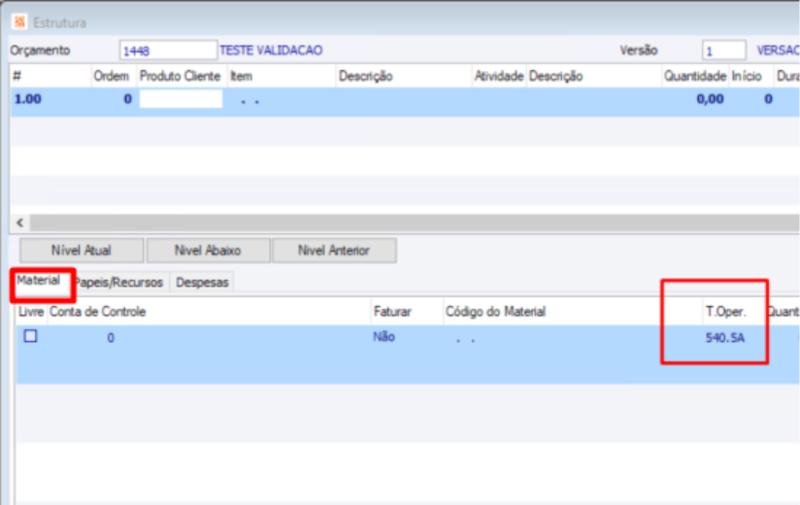Click the left arrow of the horizontal scrollbar

click(x=20, y=223)
